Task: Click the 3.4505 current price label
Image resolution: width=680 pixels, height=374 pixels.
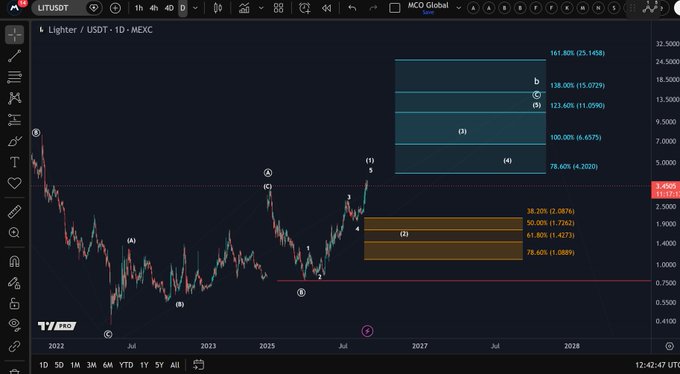Action: coord(665,186)
